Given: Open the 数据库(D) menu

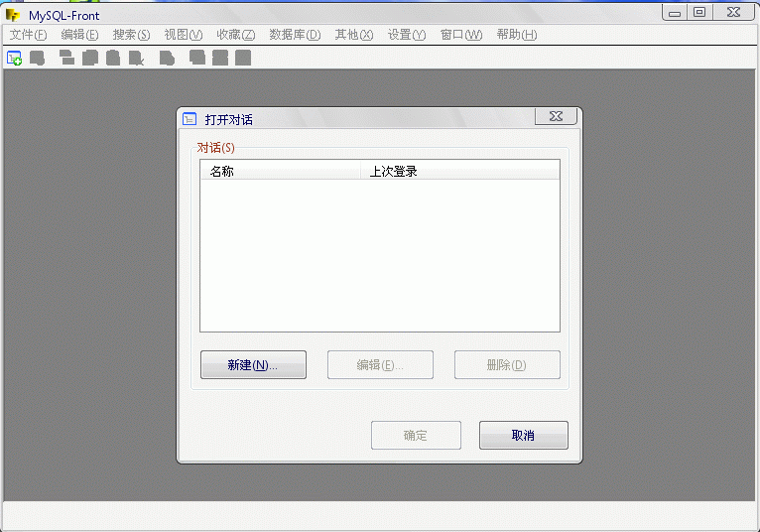Looking at the screenshot, I should point(295,35).
